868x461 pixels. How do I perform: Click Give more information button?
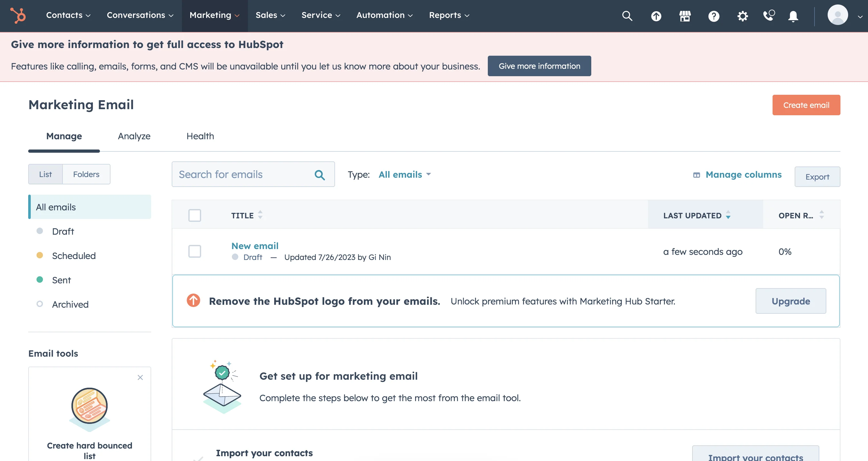click(539, 66)
